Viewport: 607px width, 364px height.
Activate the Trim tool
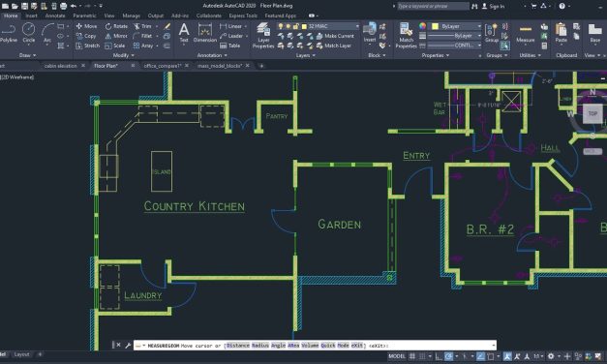[142, 26]
